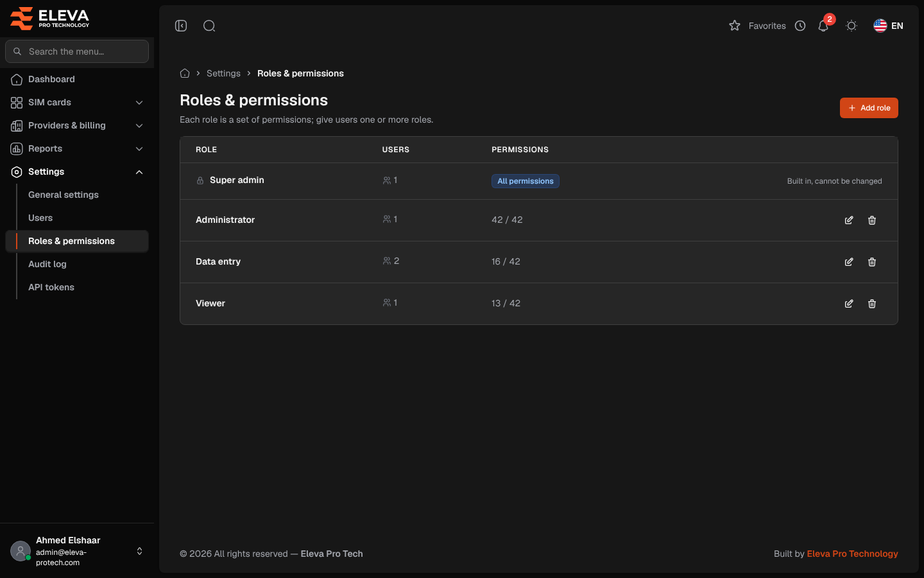This screenshot has width=924, height=578.
Task: Delete the Viewer role
Action: click(872, 304)
